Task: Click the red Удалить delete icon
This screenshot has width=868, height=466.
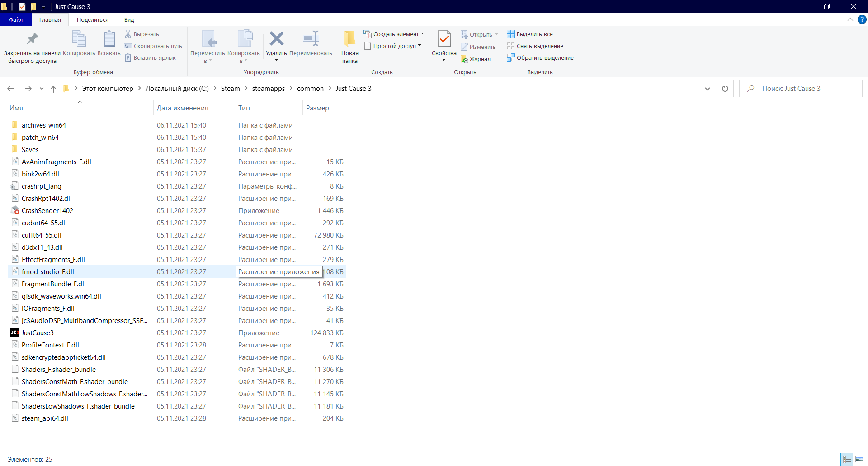Action: [276, 39]
